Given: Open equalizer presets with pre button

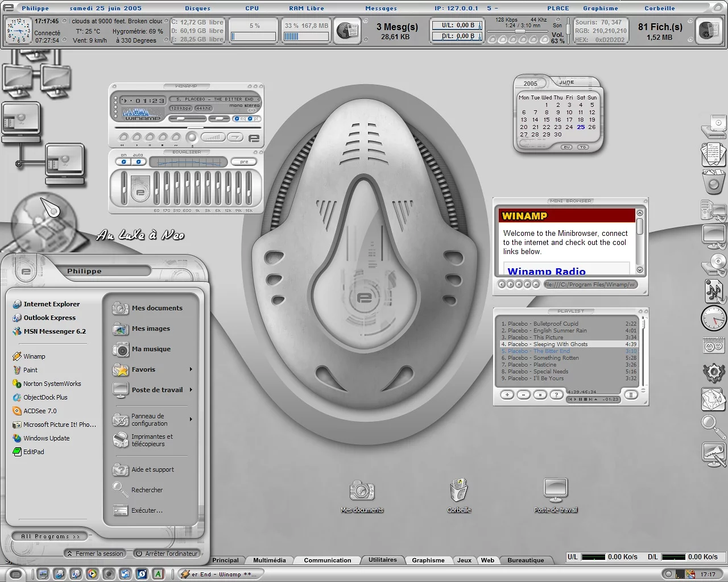Looking at the screenshot, I should click(x=244, y=162).
